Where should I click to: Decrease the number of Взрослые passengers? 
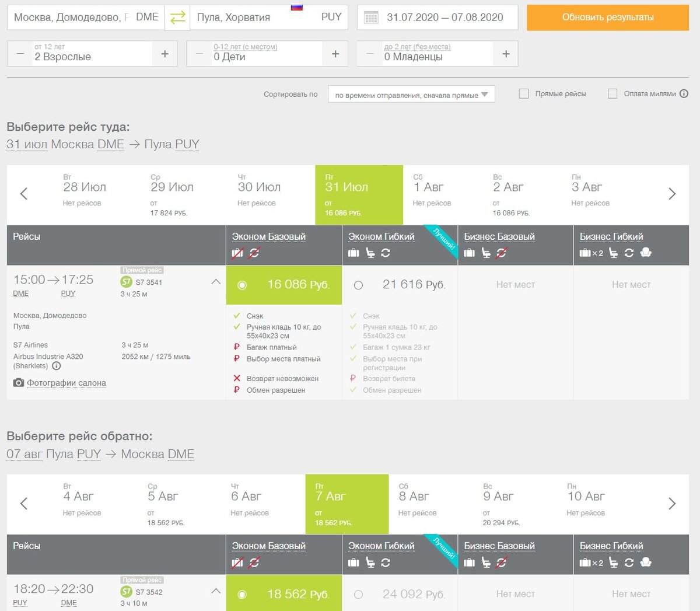pos(20,54)
